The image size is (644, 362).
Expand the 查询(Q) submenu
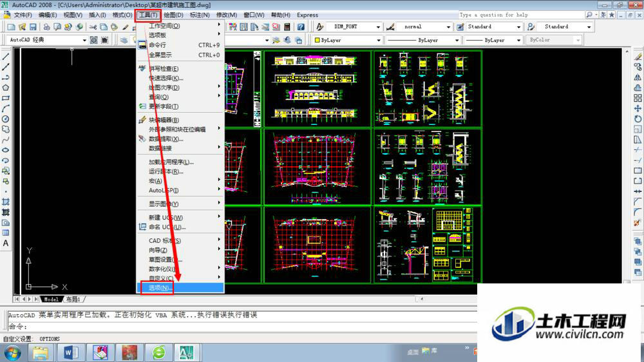tap(180, 97)
